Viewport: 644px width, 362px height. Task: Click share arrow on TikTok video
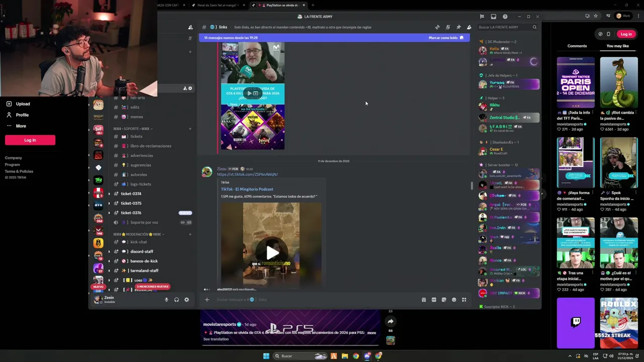tap(390, 321)
